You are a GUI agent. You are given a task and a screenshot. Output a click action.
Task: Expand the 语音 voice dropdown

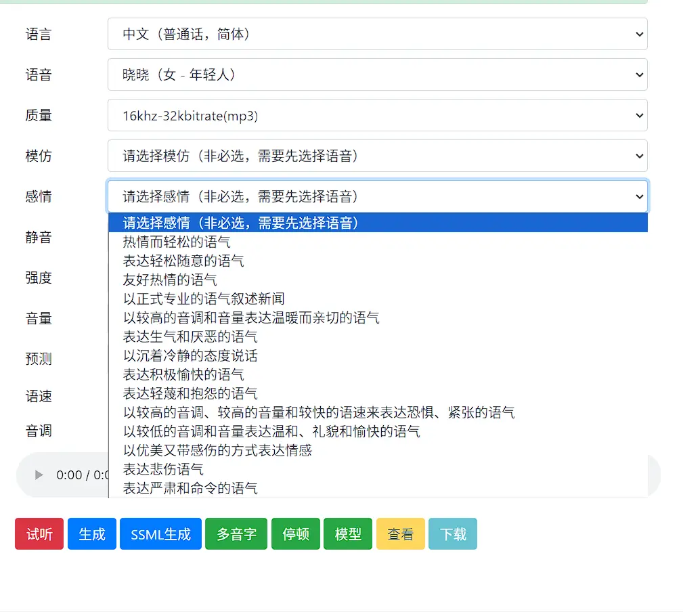tap(377, 74)
